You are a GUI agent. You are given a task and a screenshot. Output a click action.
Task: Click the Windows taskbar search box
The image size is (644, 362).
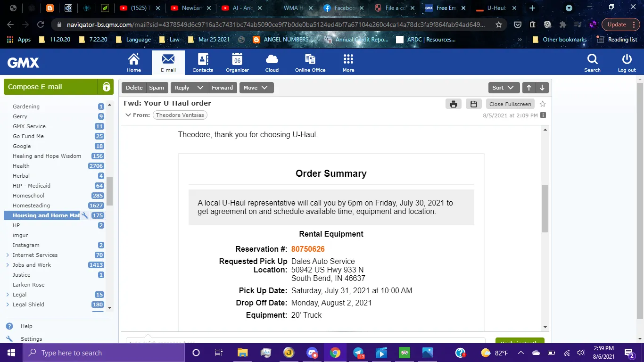click(104, 353)
